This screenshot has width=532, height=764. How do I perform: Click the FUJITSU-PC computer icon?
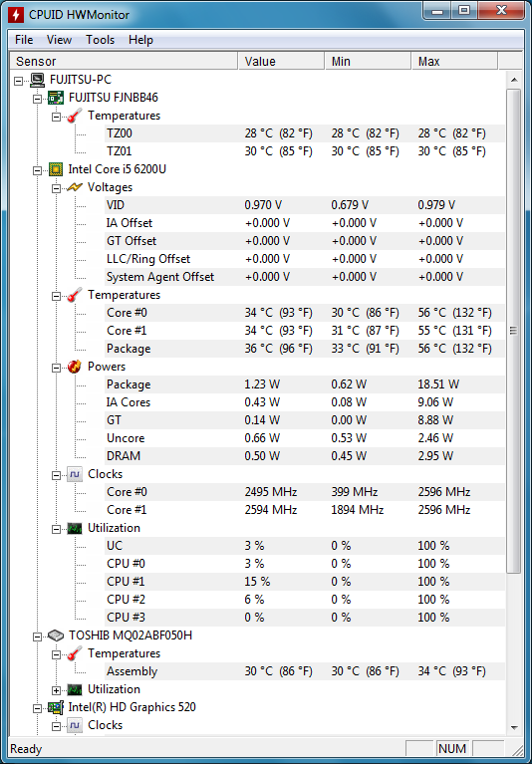pyautogui.click(x=37, y=80)
